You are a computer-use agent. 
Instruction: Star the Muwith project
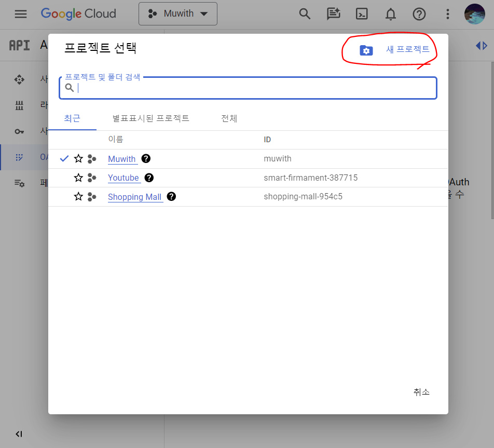click(78, 158)
